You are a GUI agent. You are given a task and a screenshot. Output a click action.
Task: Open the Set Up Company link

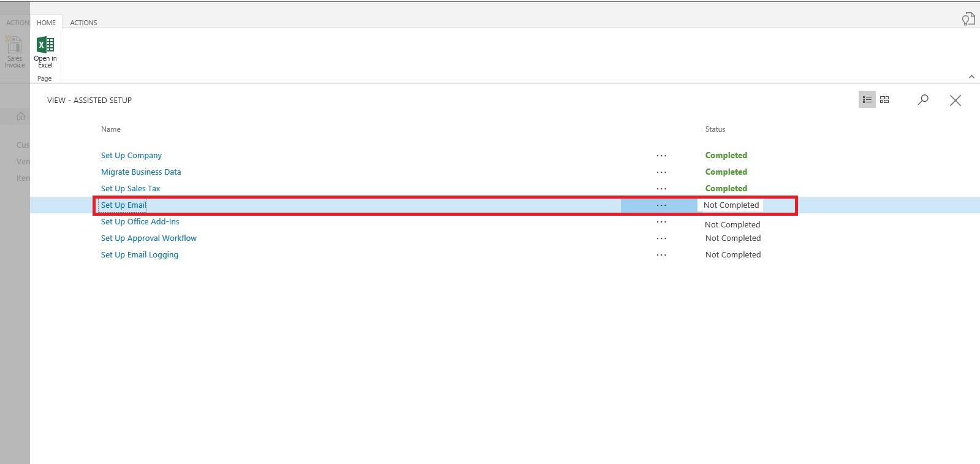pos(131,156)
